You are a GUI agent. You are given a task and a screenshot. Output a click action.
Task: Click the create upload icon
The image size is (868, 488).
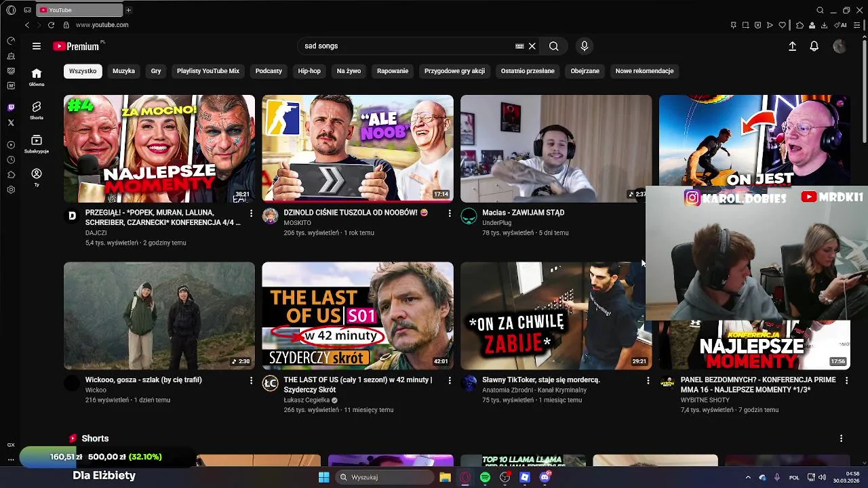pos(792,46)
